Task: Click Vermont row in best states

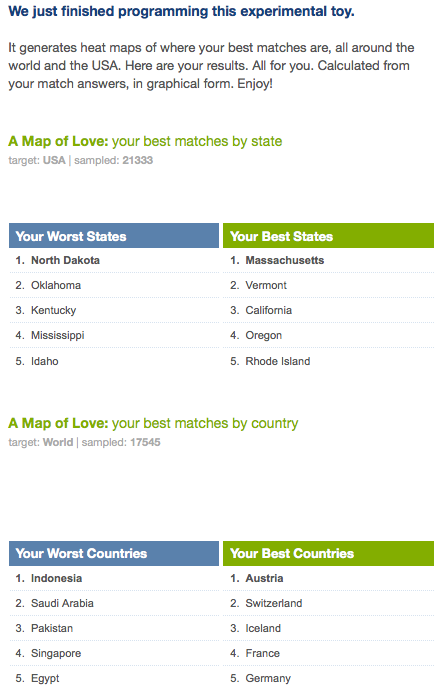Action: 328,285
